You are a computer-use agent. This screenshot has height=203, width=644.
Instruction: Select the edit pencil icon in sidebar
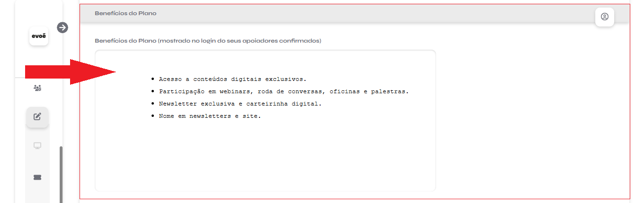37,117
